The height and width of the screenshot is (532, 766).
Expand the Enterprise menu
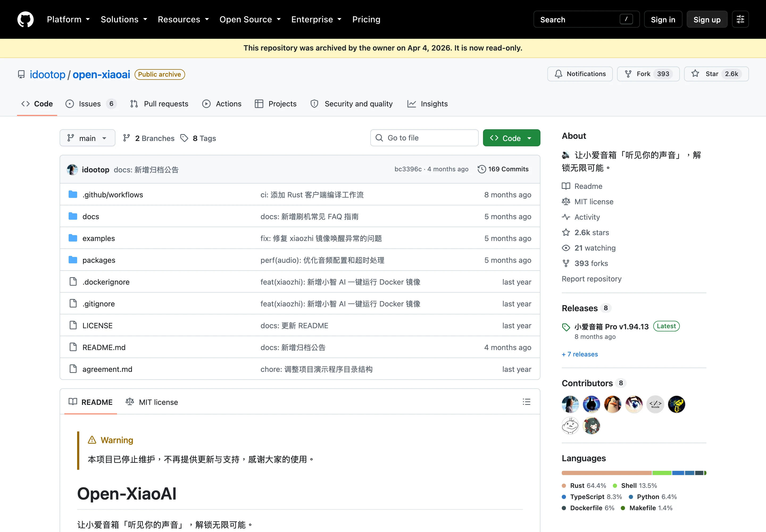pos(316,19)
